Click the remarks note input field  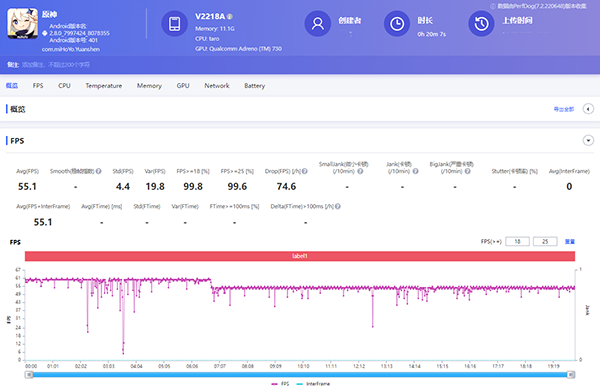(x=56, y=65)
